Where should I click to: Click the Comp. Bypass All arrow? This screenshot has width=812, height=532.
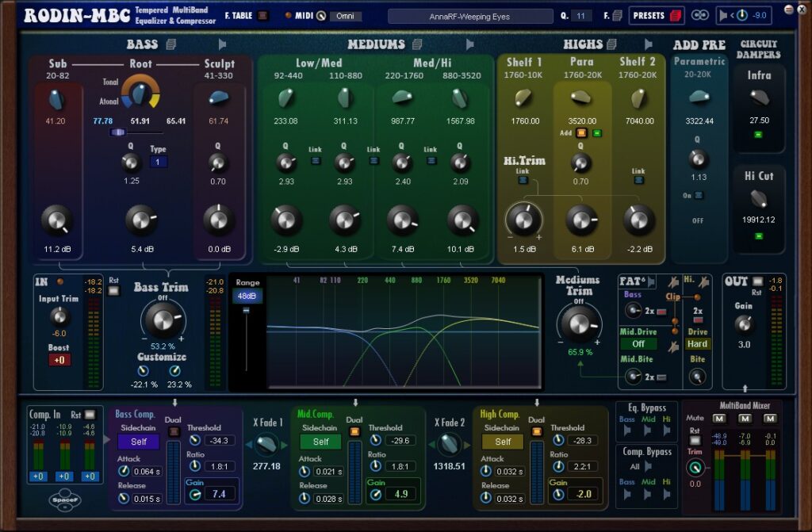coord(649,467)
